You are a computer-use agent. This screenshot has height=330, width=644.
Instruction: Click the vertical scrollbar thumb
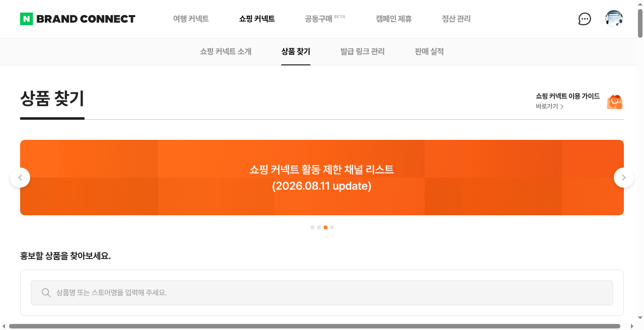pos(640,23)
